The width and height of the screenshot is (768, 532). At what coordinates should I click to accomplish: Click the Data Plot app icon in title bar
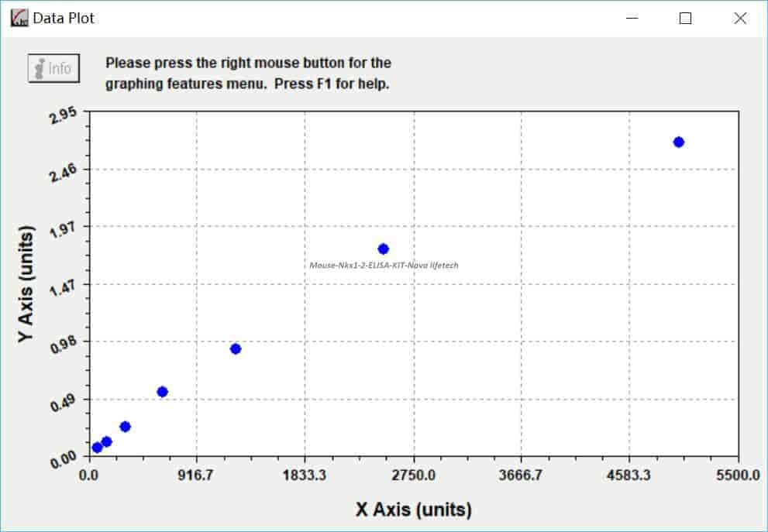[x=19, y=18]
